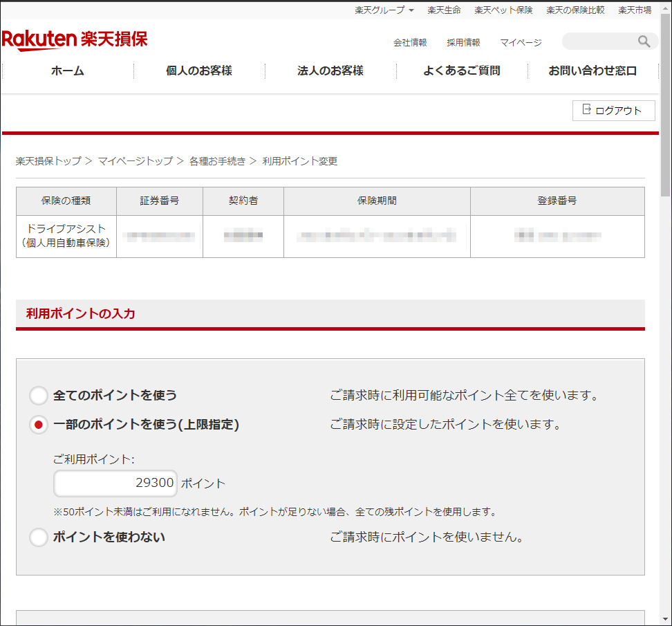Select the ポイントを使わない radio button
The image size is (672, 626).
click(x=39, y=537)
